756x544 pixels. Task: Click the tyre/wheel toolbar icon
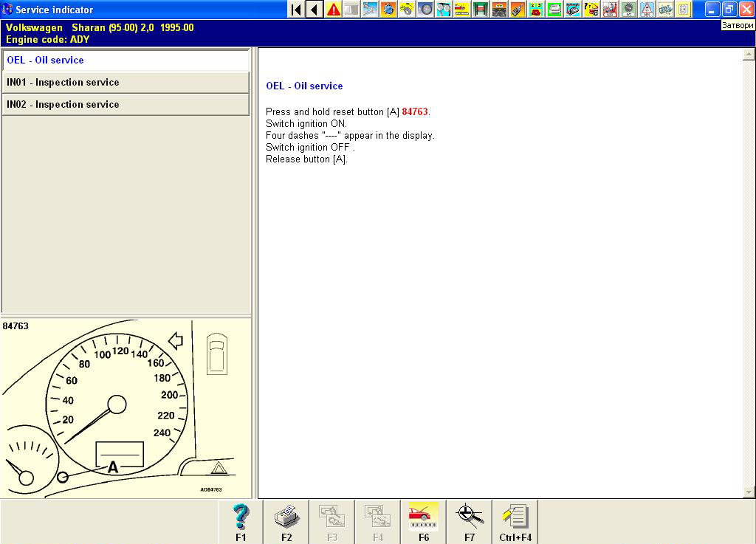(425, 10)
